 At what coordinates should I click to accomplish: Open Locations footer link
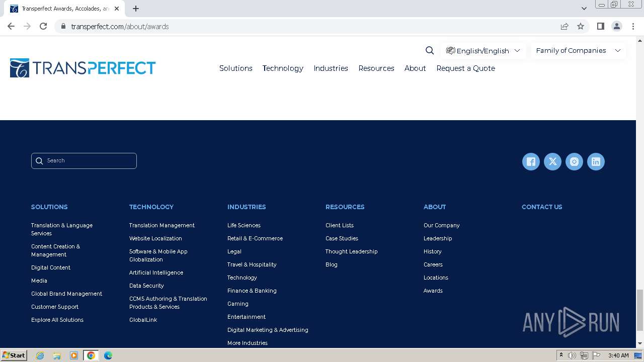point(436,278)
